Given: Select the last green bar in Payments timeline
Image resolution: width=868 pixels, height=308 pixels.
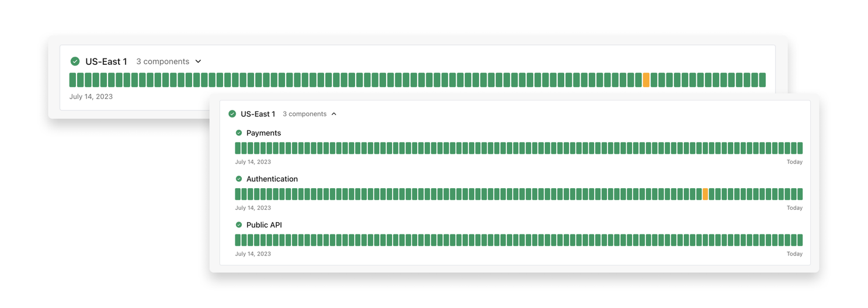Looking at the screenshot, I should click(x=800, y=148).
